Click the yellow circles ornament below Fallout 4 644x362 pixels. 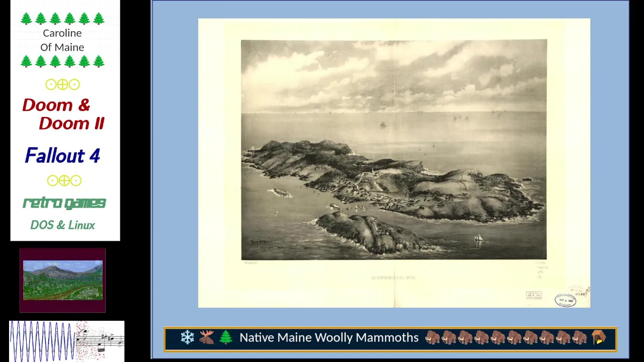pos(64,180)
